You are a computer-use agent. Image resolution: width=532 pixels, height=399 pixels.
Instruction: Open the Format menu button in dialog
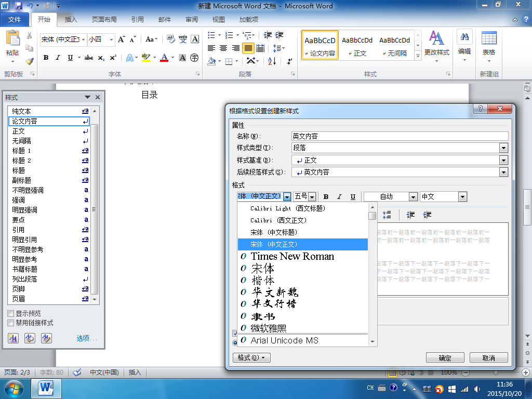(251, 357)
